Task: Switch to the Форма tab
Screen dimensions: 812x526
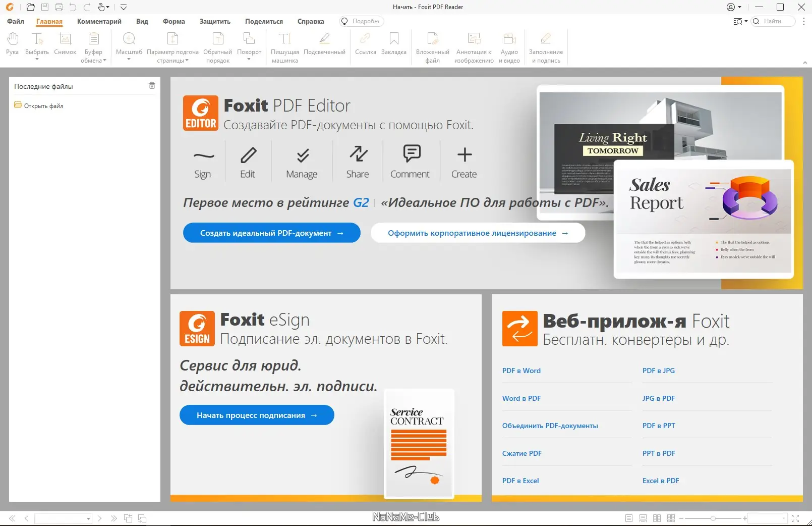Action: (174, 21)
